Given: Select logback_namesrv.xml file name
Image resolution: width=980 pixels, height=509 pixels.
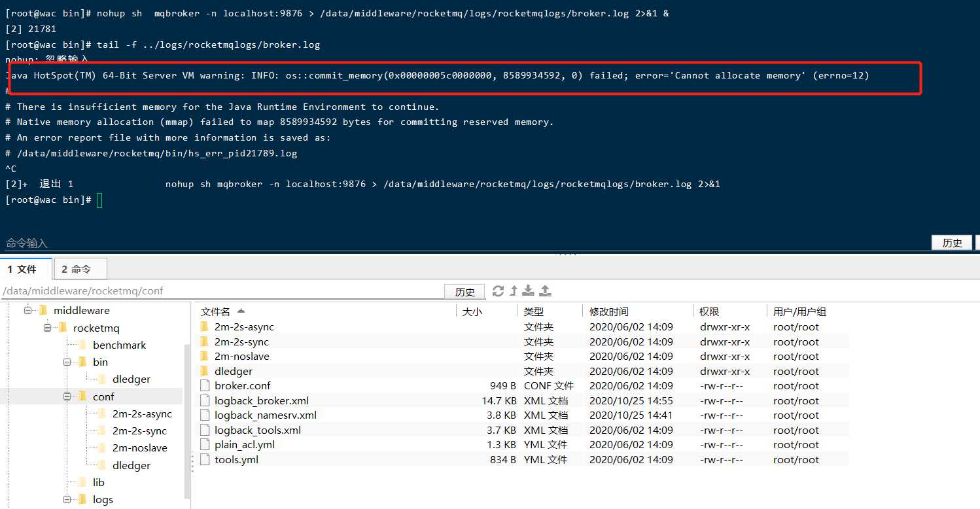Looking at the screenshot, I should [x=266, y=415].
